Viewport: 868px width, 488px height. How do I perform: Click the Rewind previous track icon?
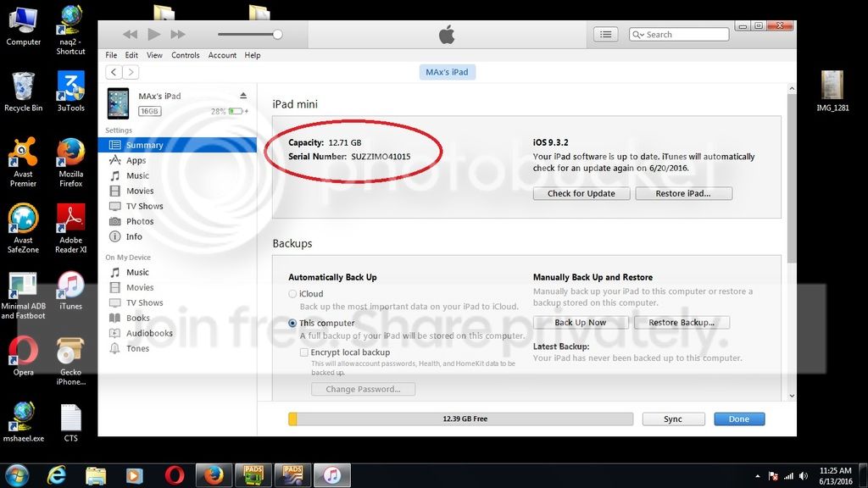tap(130, 34)
